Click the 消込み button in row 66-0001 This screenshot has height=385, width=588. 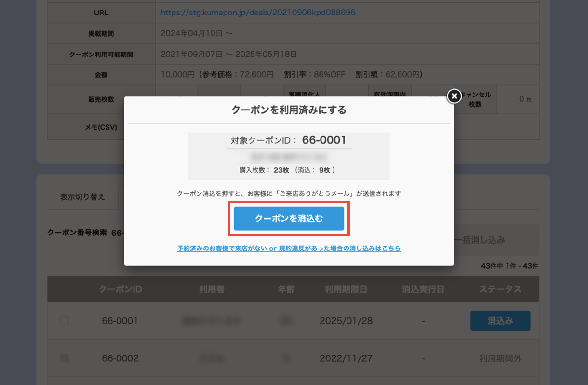(x=500, y=321)
